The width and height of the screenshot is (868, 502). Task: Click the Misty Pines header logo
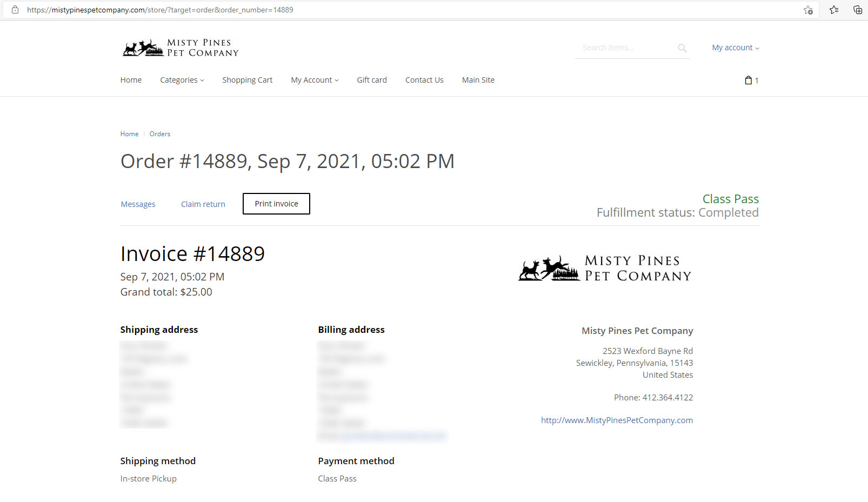pyautogui.click(x=181, y=48)
